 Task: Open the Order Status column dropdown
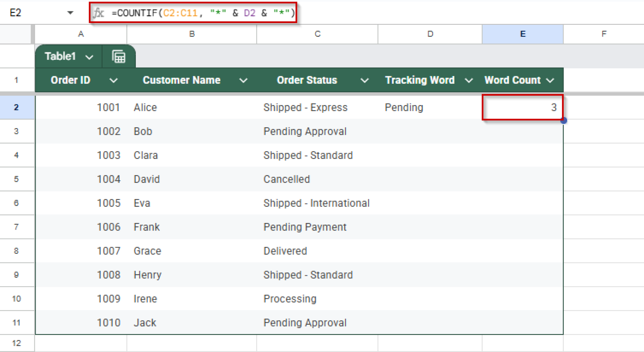pos(364,80)
